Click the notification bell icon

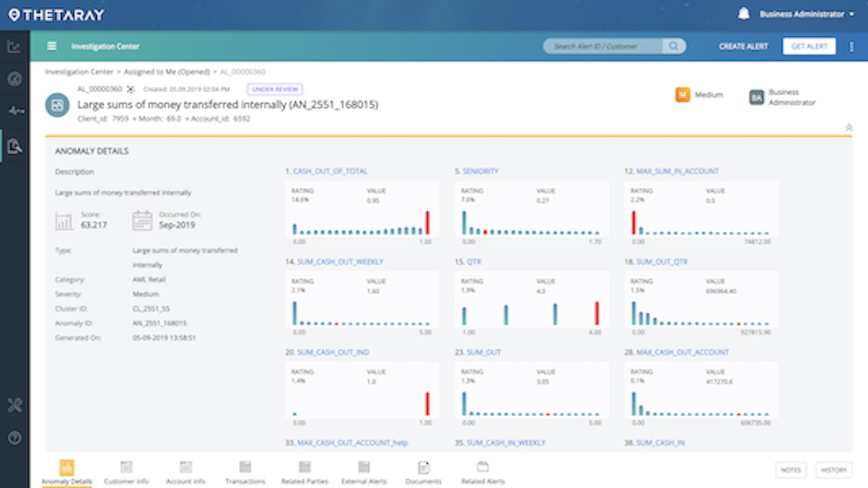pos(744,14)
